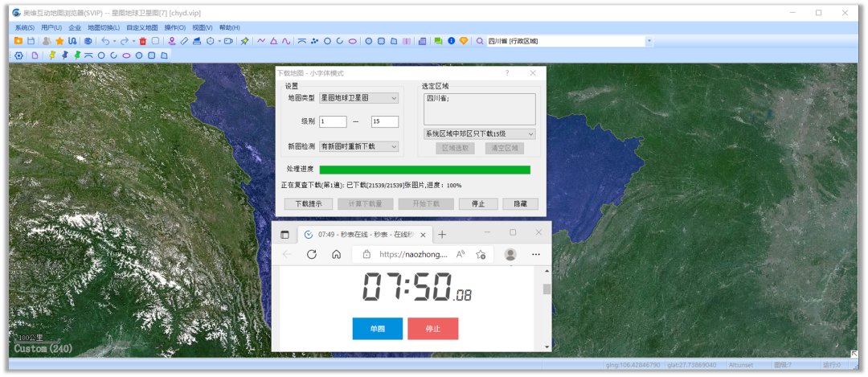Click the blue info circle icon

click(x=451, y=41)
